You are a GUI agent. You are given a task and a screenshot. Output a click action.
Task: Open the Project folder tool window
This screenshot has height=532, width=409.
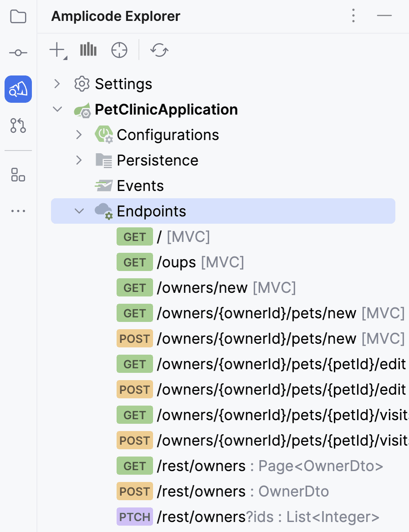18,17
